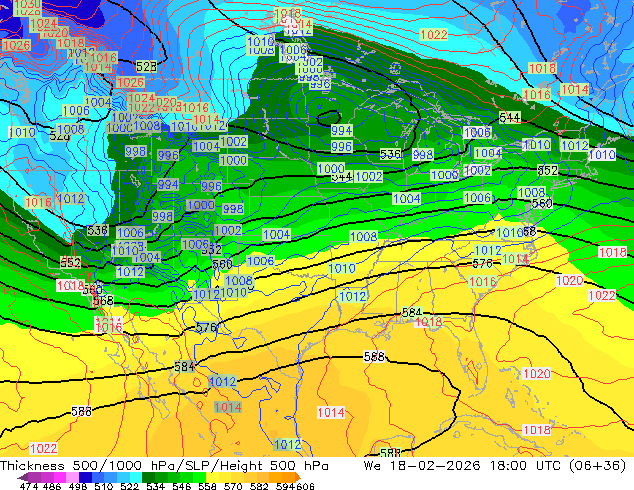Click the legend value 522

[x=129, y=486]
